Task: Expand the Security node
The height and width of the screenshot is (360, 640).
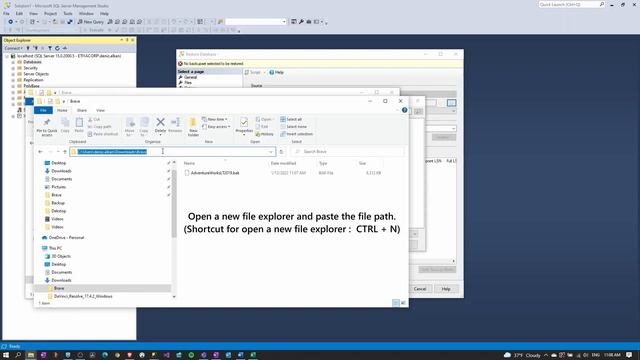Action: pos(13,68)
